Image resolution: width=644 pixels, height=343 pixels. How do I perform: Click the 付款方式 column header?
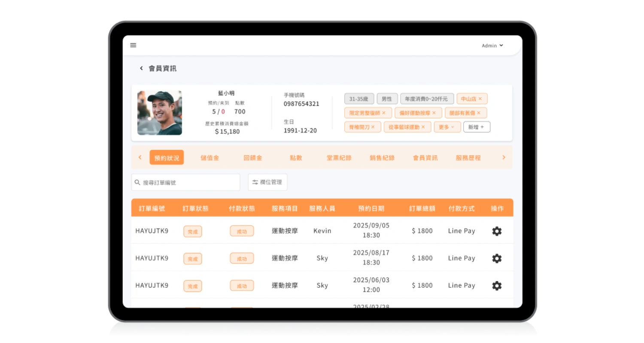(x=461, y=208)
